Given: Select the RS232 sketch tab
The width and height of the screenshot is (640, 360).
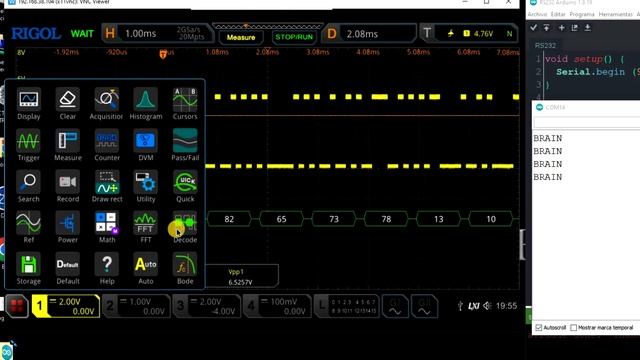Looking at the screenshot, I should (x=545, y=45).
